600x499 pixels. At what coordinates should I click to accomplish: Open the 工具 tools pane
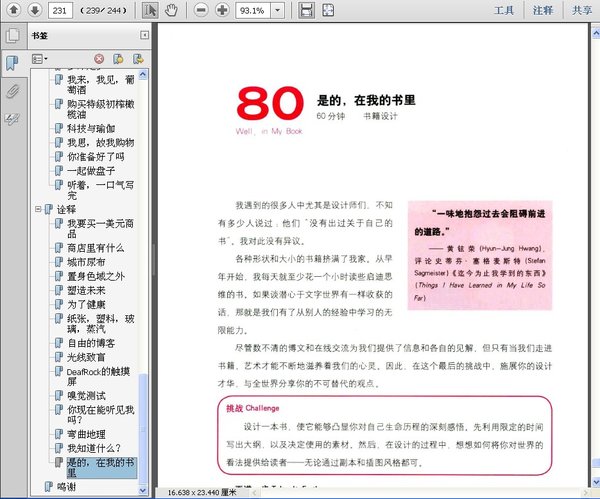point(504,10)
